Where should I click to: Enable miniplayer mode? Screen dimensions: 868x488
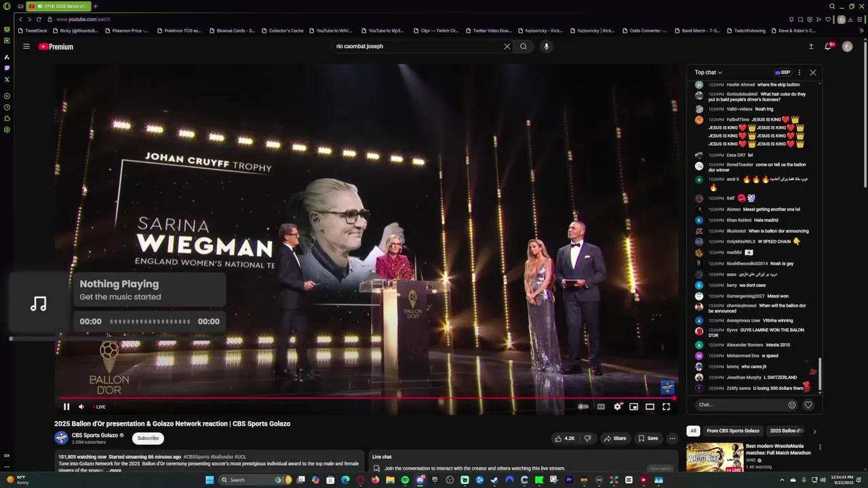click(x=633, y=407)
